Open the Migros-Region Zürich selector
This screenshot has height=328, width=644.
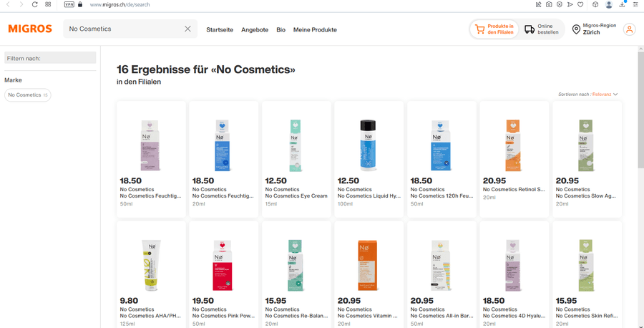click(x=595, y=29)
